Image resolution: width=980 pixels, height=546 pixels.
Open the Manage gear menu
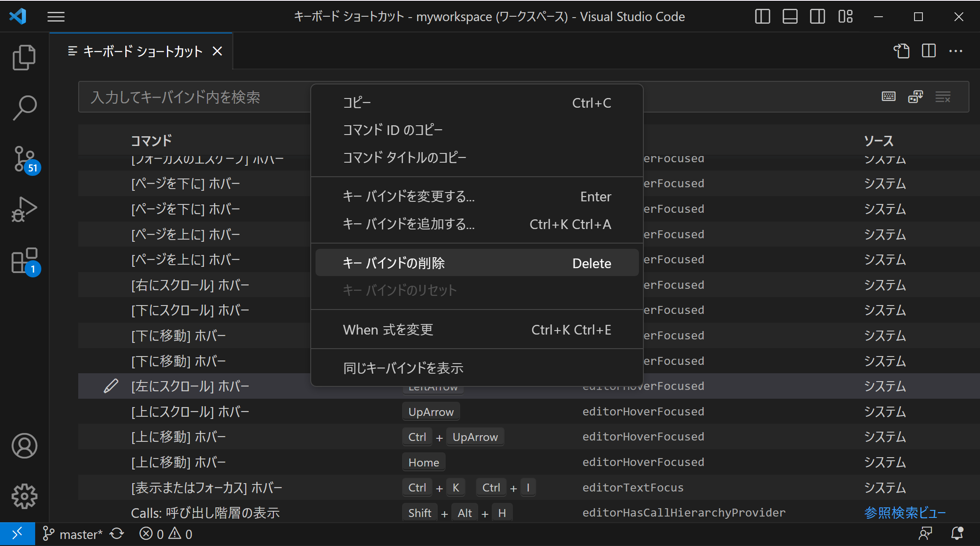tap(25, 497)
